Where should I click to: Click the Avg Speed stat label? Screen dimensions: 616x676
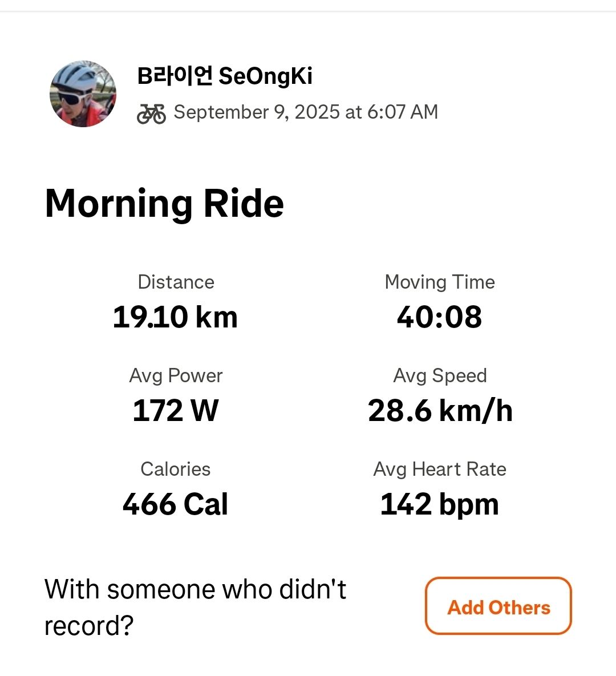click(x=440, y=375)
